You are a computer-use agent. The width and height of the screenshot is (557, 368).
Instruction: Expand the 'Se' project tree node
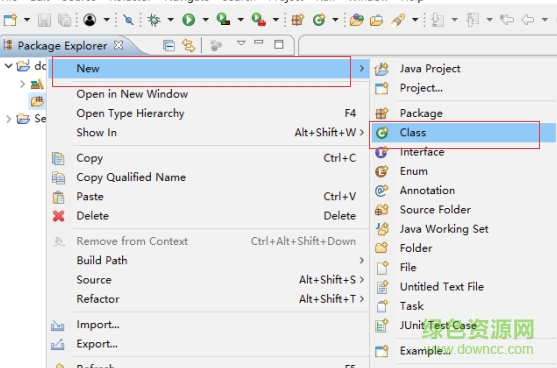(x=8, y=119)
